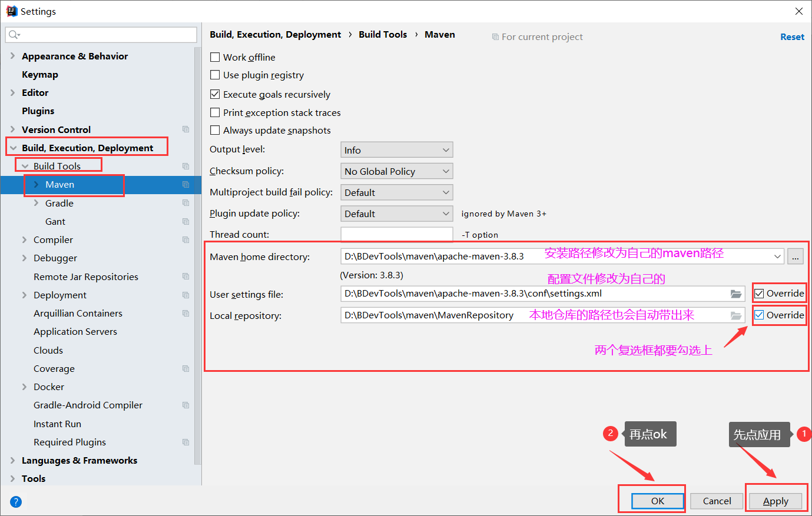Click project-level icon on Coverage row
The image size is (812, 516).
(x=186, y=368)
